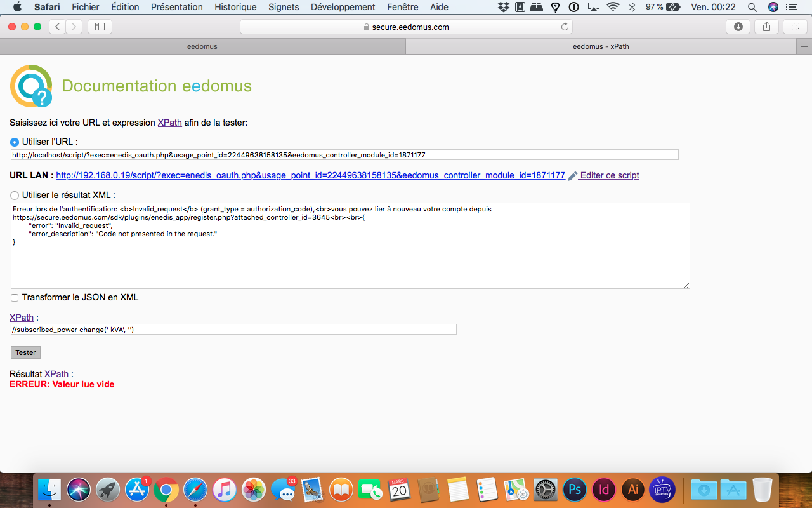Viewport: 812px width, 508px height.
Task: Open the Aide menu
Action: (439, 7)
